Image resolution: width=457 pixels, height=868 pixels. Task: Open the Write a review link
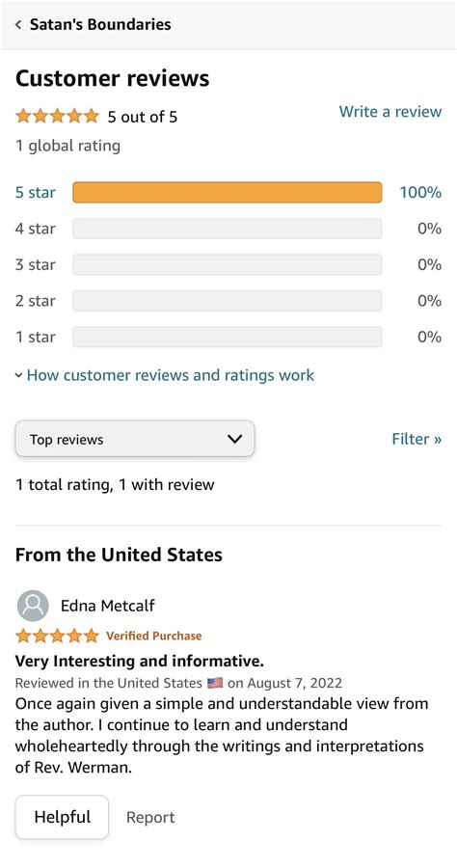tap(390, 111)
